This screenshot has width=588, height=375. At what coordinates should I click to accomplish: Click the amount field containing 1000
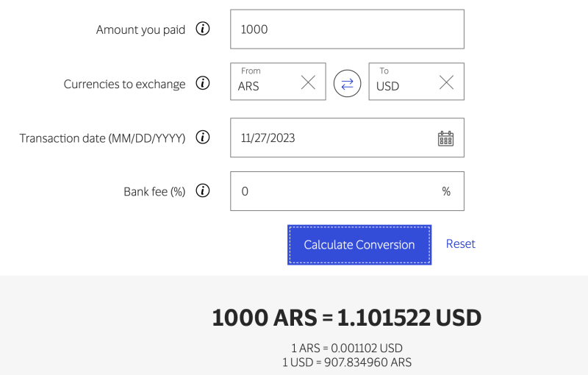click(347, 29)
